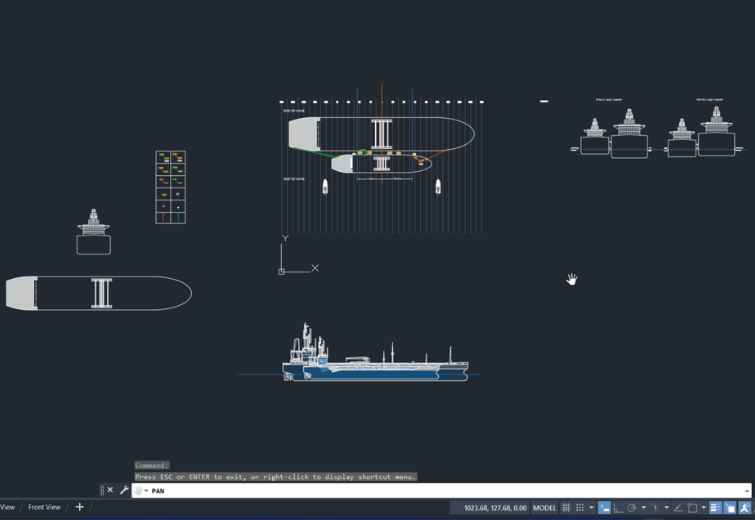Click the highlighted lineweight display icon
The width and height of the screenshot is (755, 520).
(x=715, y=508)
